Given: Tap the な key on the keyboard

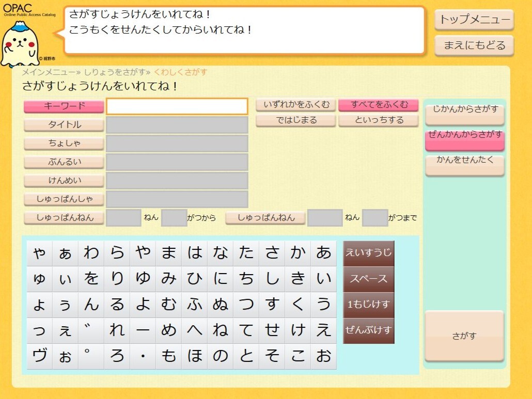Looking at the screenshot, I should pos(221,253).
